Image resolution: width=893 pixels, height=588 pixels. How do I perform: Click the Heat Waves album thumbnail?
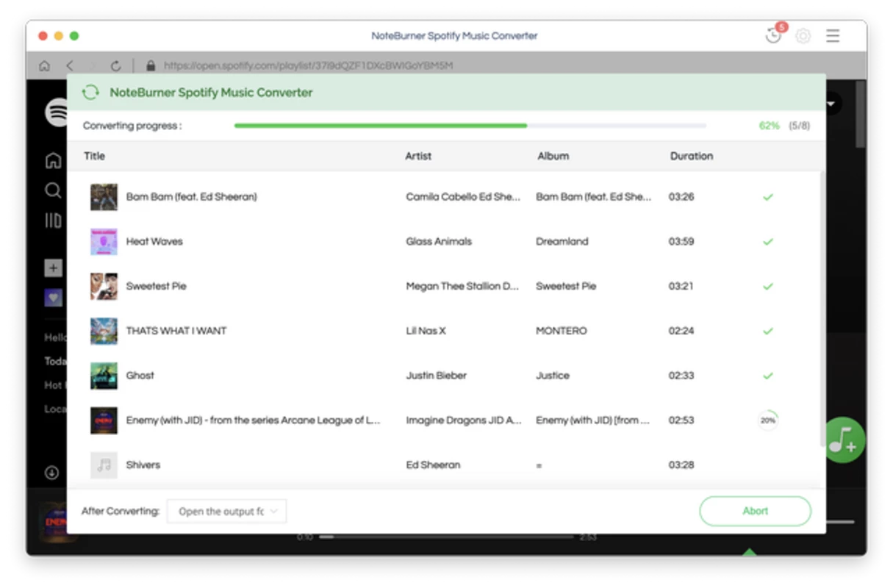104,242
